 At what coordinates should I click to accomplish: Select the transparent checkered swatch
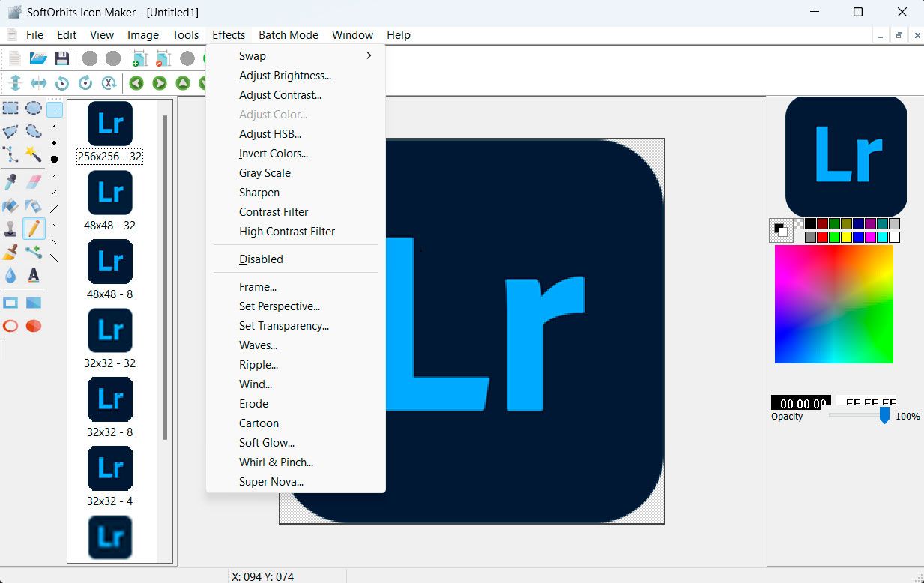(799, 223)
